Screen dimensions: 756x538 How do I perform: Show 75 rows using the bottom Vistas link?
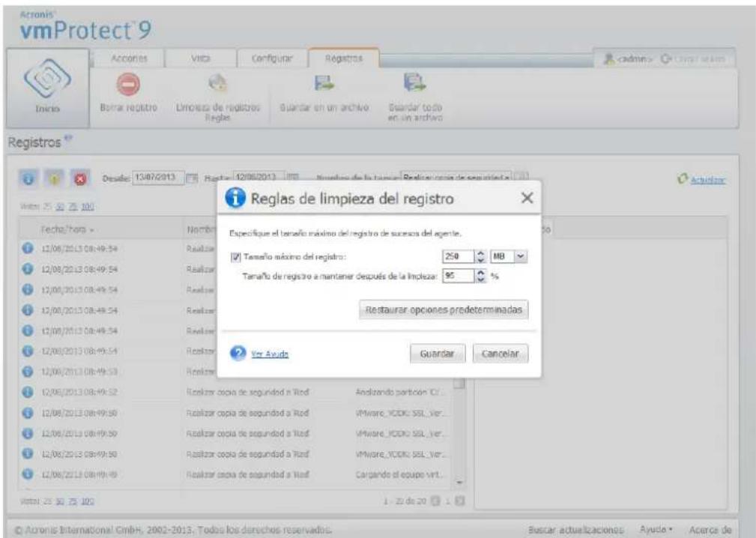click(x=73, y=501)
